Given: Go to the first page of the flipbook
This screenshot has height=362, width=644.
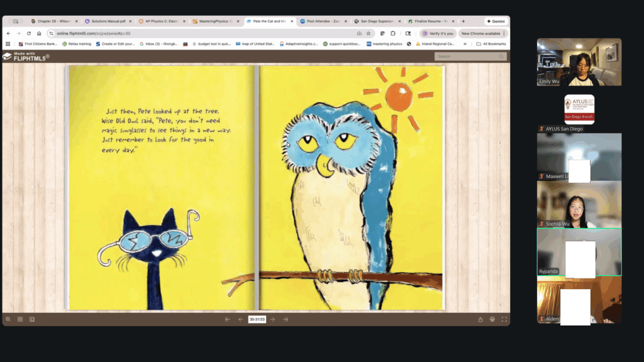Looking at the screenshot, I should point(228,319).
